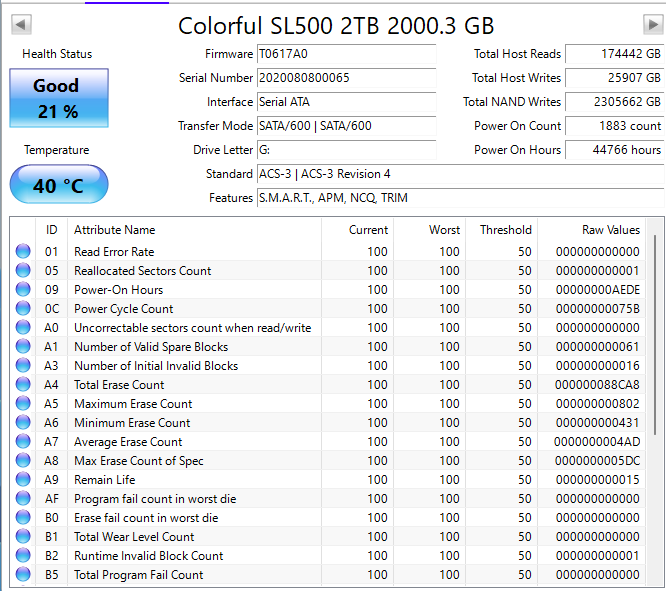Image resolution: width=666 pixels, height=591 pixels.
Task: Select the Runtime Invalid Block Count row name
Action: pos(149,556)
